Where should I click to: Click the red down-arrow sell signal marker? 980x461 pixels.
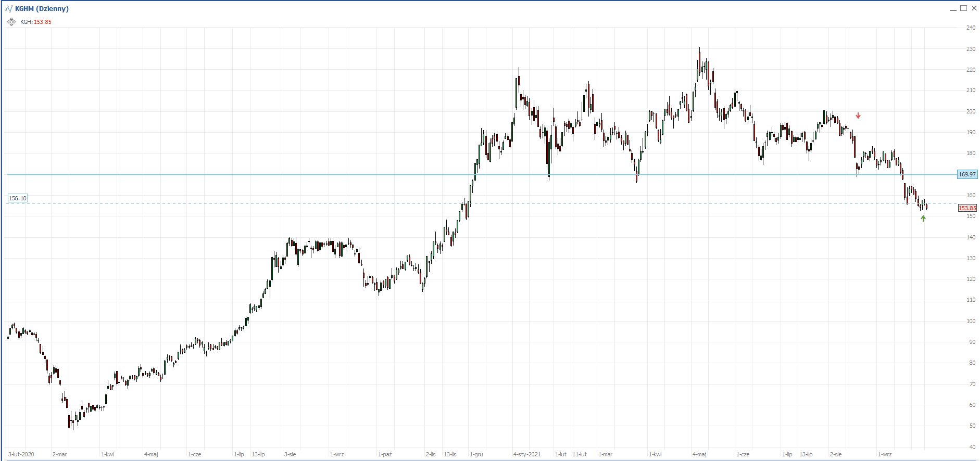point(858,116)
